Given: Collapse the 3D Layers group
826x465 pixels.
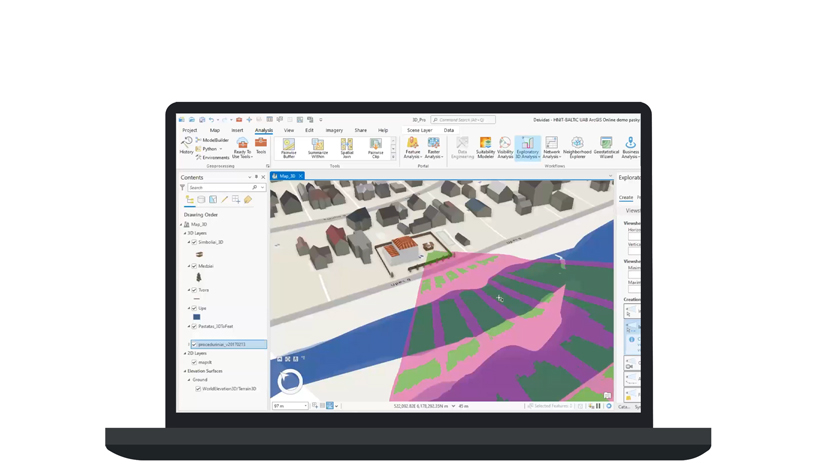Looking at the screenshot, I should click(185, 233).
